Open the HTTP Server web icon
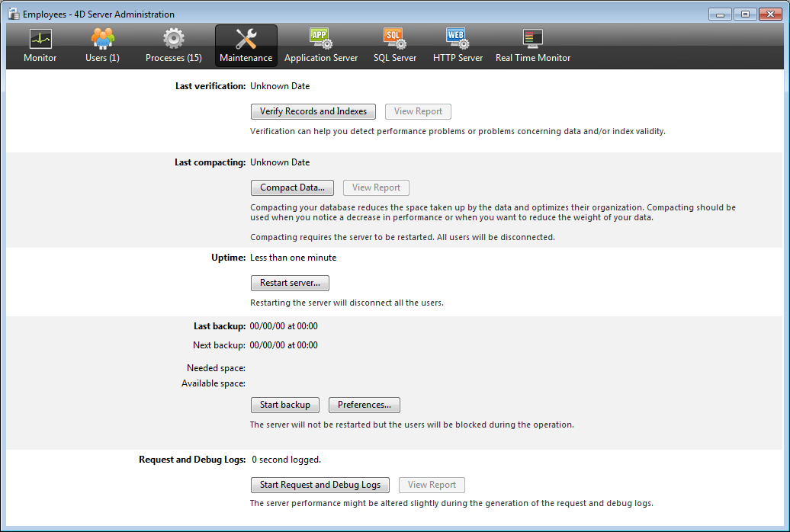This screenshot has width=790, height=532. click(458, 39)
